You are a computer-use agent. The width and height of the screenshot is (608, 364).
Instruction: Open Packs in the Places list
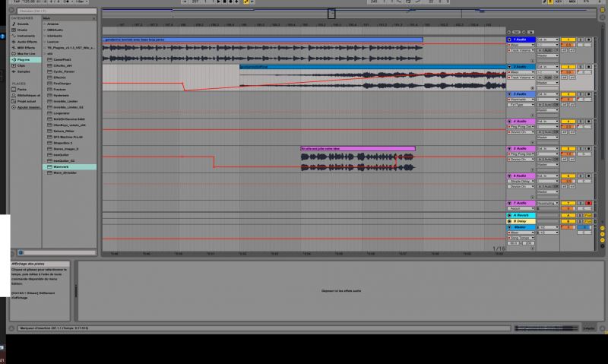click(22, 89)
